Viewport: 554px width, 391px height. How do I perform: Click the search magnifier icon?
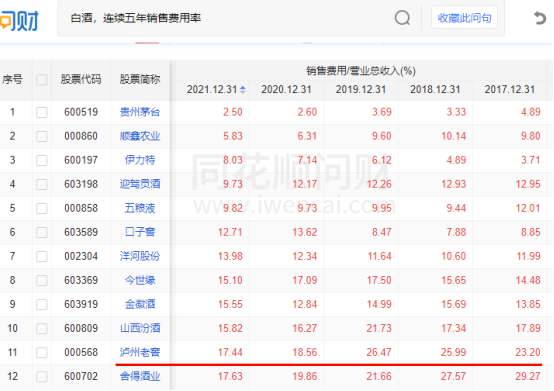coord(402,18)
